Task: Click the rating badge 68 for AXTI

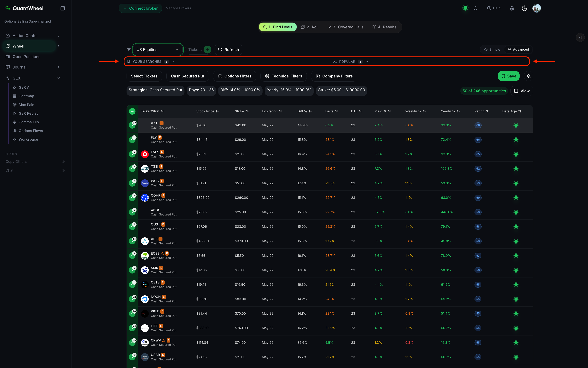Action: pyautogui.click(x=478, y=125)
